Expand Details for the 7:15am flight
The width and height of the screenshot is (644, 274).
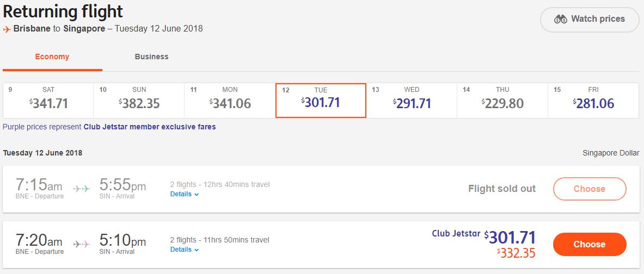[185, 194]
